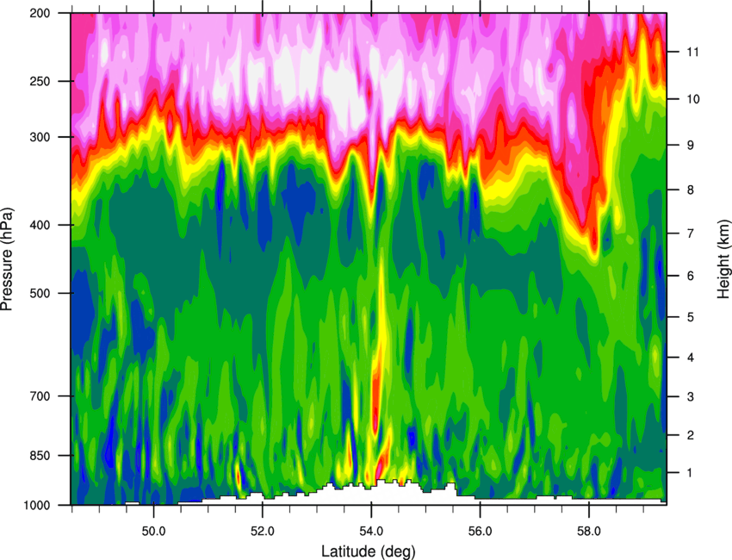The width and height of the screenshot is (732, 560).
Task: Click the '1' height axis label
Action: 691,473
